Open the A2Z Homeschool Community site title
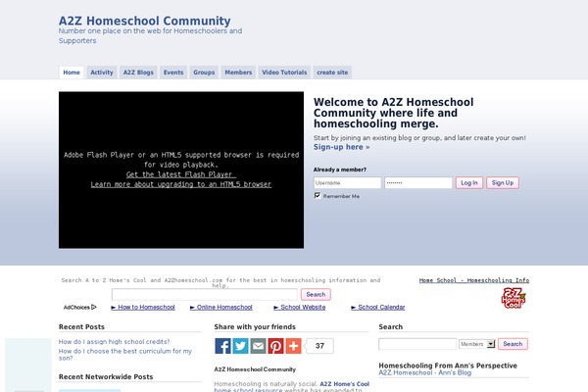This screenshot has width=588, height=392. 145,21
